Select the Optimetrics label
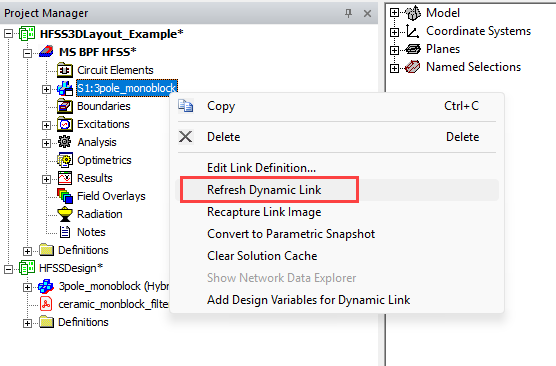This screenshot has width=556, height=366. coord(104,160)
